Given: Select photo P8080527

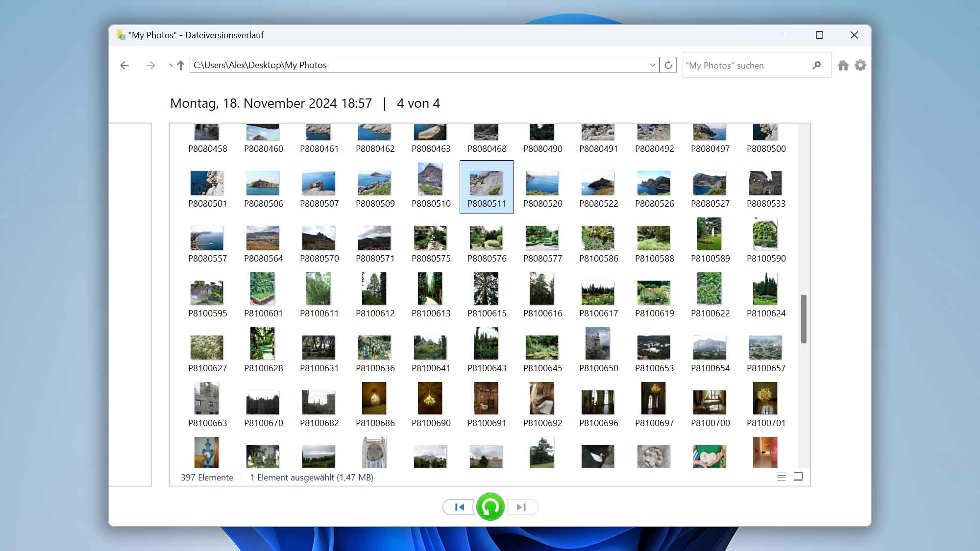Looking at the screenshot, I should pos(710,187).
